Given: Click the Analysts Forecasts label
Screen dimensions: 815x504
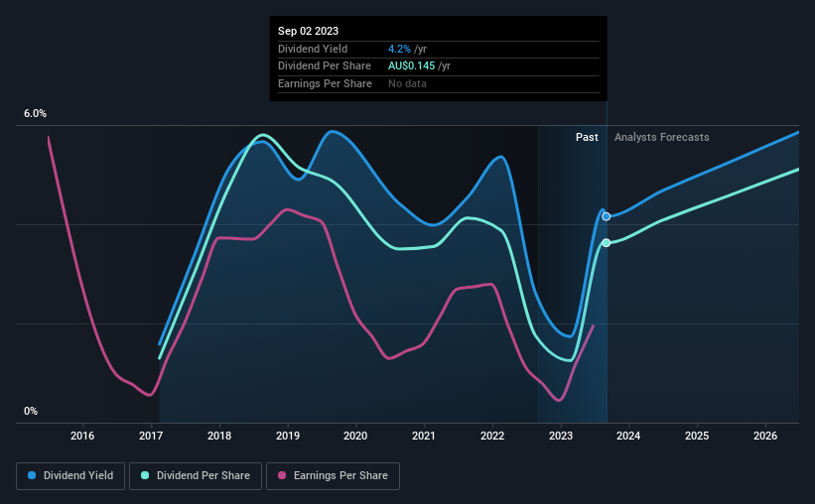Looking at the screenshot, I should 662,137.
